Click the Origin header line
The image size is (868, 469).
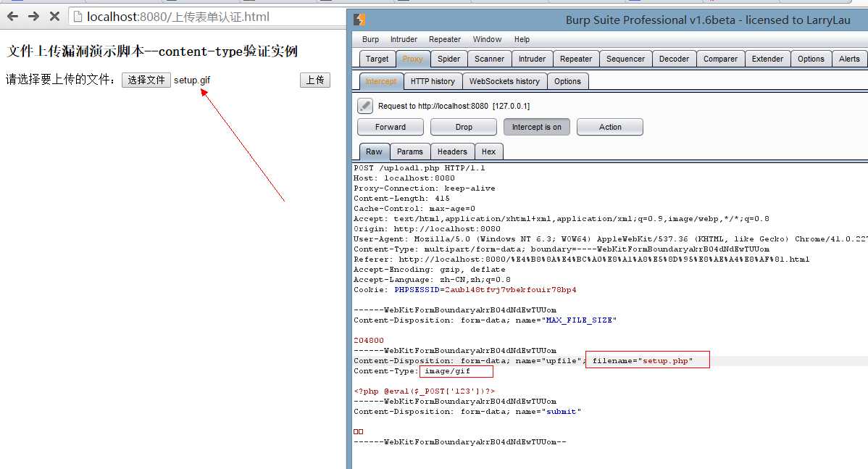click(x=427, y=228)
